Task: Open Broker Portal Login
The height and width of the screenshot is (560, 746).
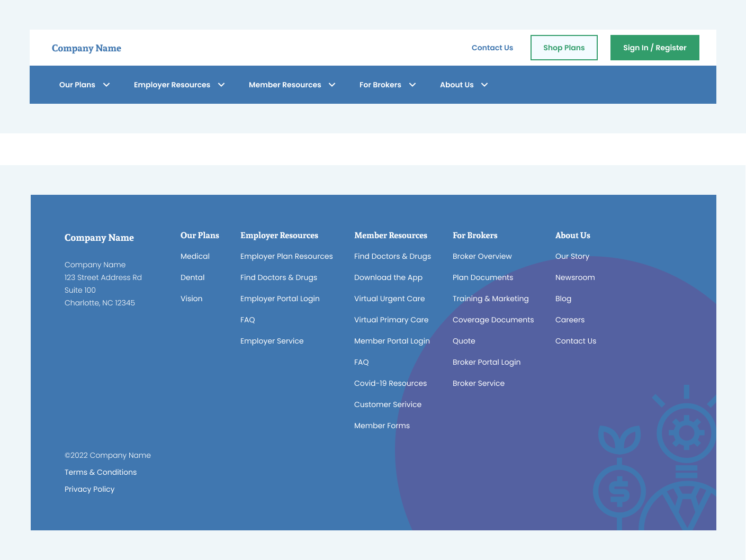Action: [486, 362]
